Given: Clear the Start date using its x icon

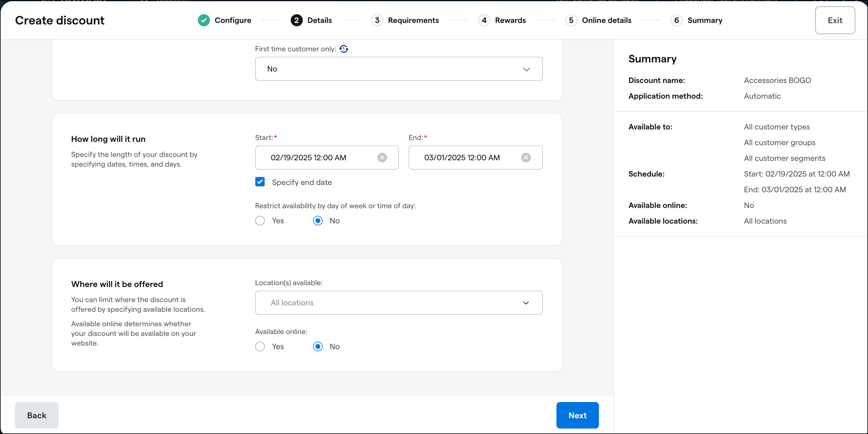Looking at the screenshot, I should click(382, 158).
